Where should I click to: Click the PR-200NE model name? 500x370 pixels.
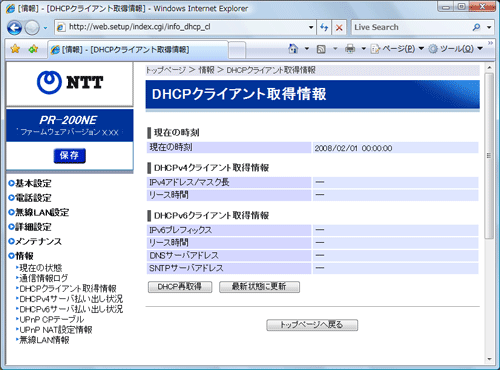pos(68,120)
